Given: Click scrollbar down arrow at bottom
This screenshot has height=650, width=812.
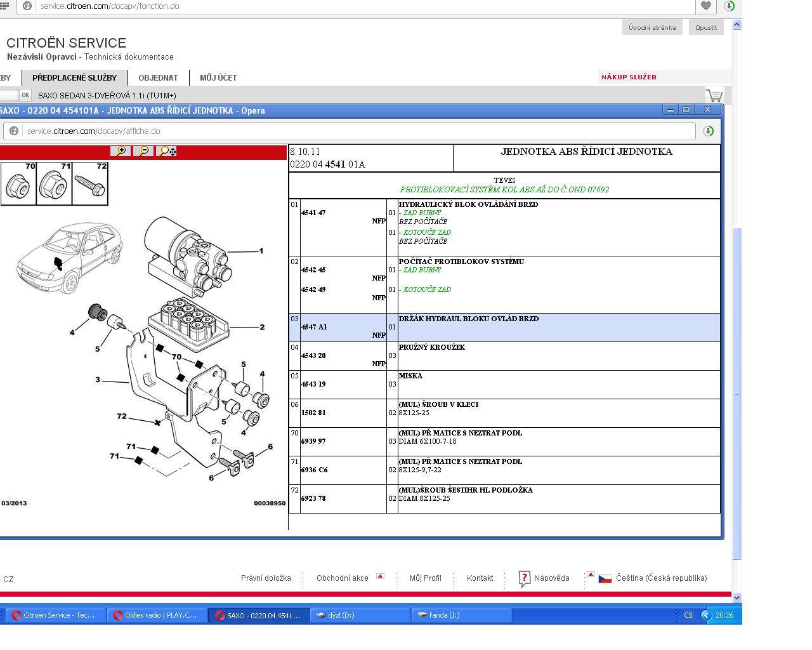Looking at the screenshot, I should [x=737, y=597].
